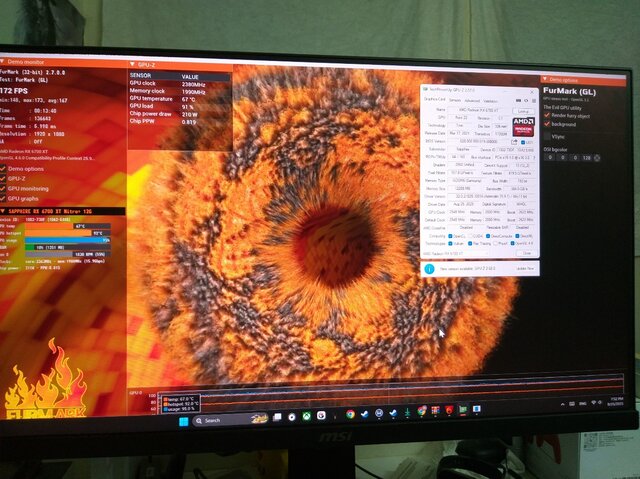Viewport: 640px width, 479px height.
Task: Click the Lookup button in GPU-Z
Action: click(x=524, y=111)
